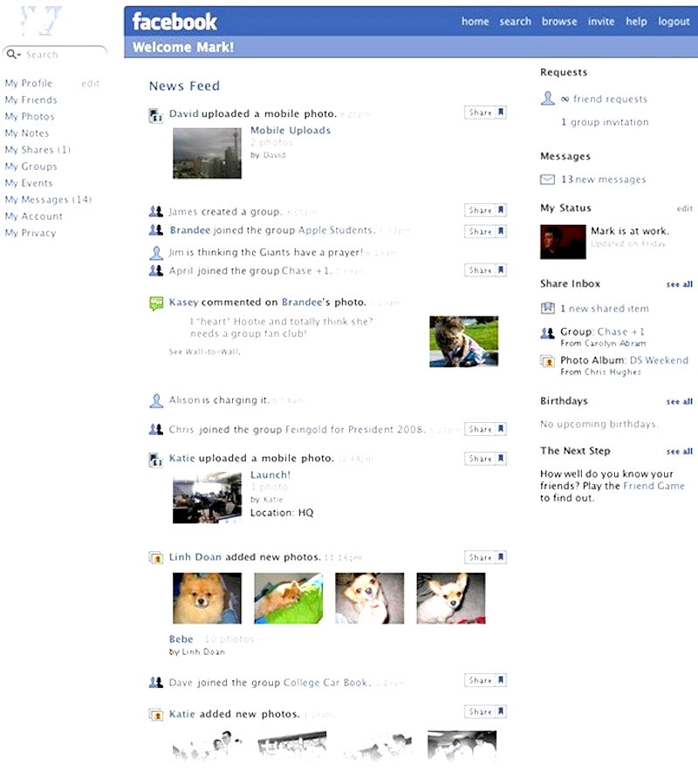698x784 pixels.
Task: Click the shared item icon in Share Inbox
Action: click(548, 309)
